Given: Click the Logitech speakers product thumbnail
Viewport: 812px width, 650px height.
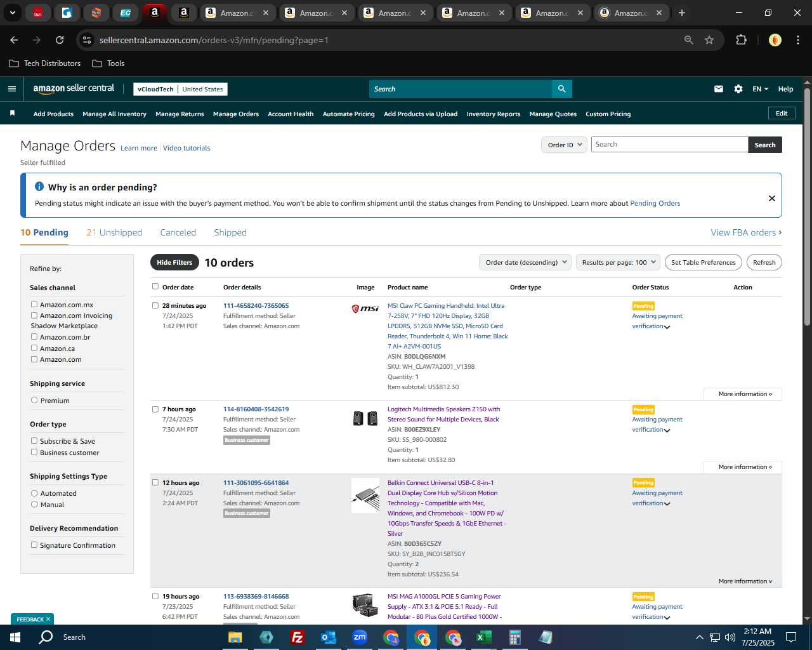Looking at the screenshot, I should (365, 418).
